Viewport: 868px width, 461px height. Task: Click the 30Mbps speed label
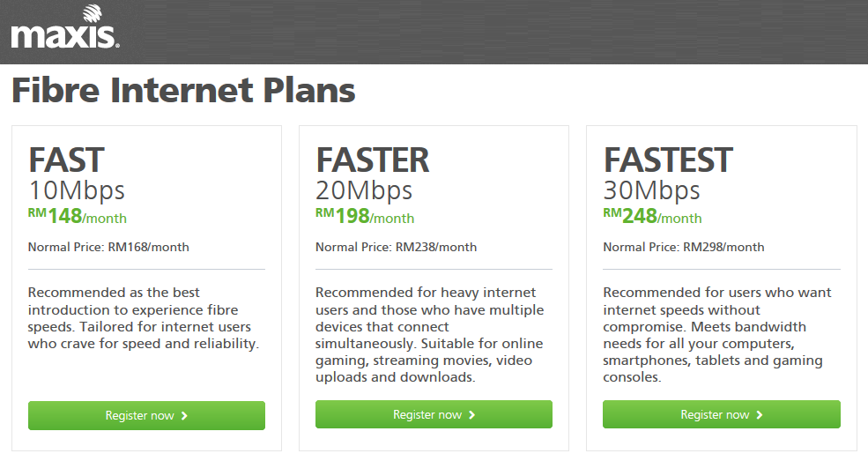pyautogui.click(x=651, y=190)
